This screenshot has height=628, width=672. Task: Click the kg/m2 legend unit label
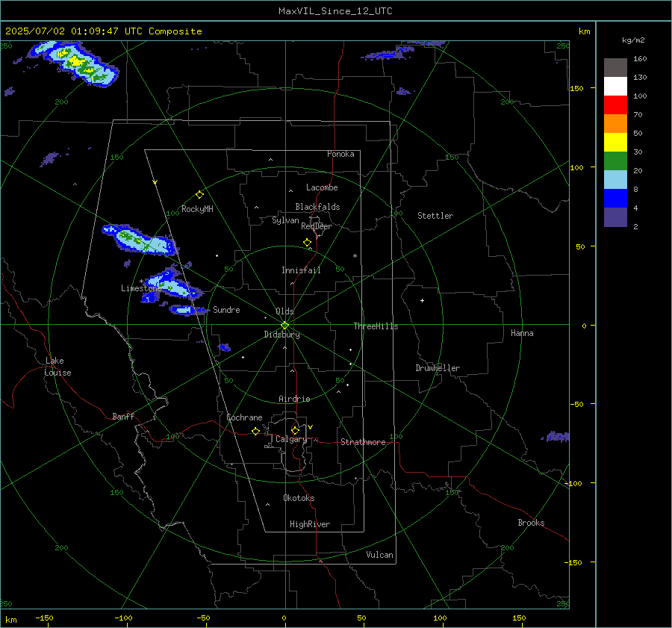click(633, 40)
